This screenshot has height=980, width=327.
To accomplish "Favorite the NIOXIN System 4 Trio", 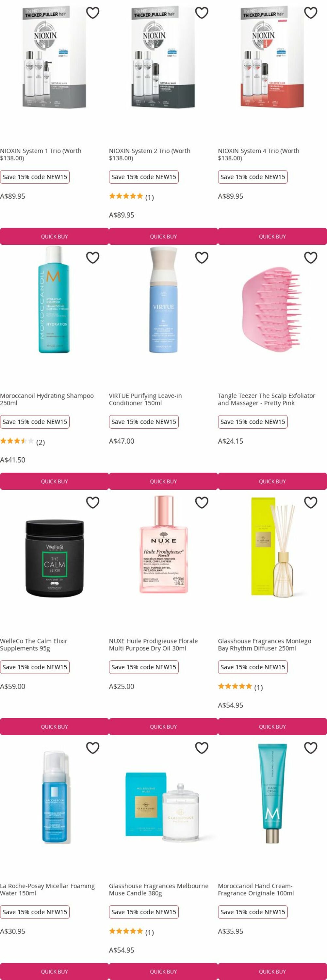I will [x=311, y=13].
